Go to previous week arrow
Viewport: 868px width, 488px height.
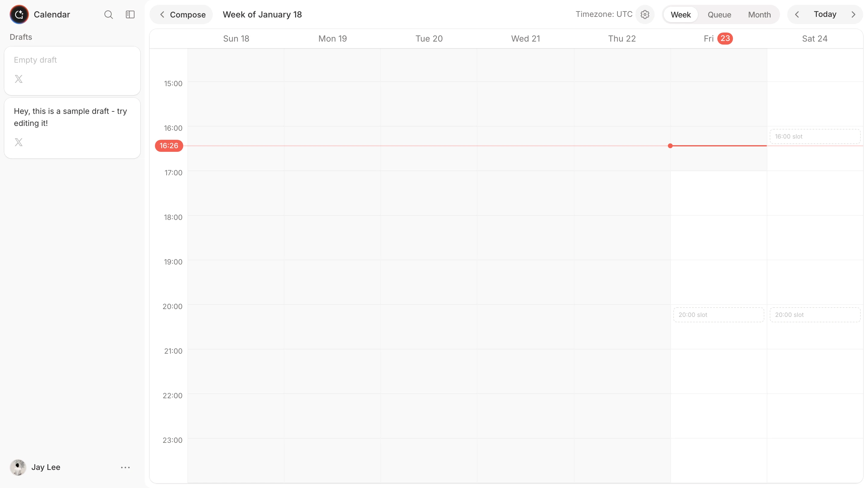797,14
